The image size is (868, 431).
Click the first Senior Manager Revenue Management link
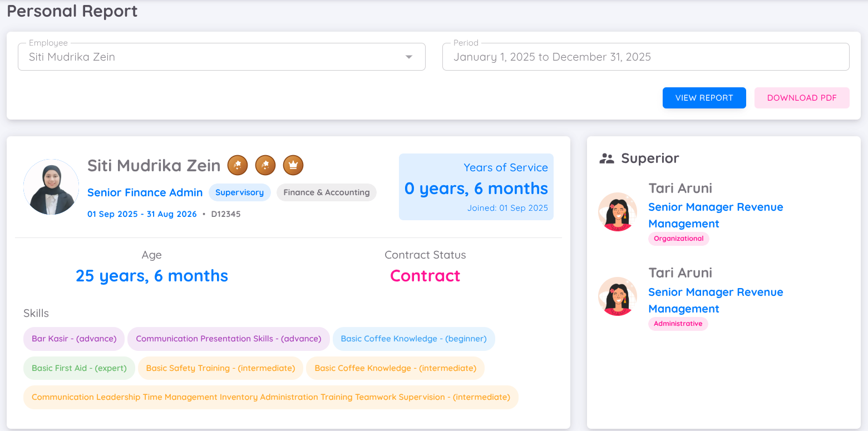click(x=716, y=215)
